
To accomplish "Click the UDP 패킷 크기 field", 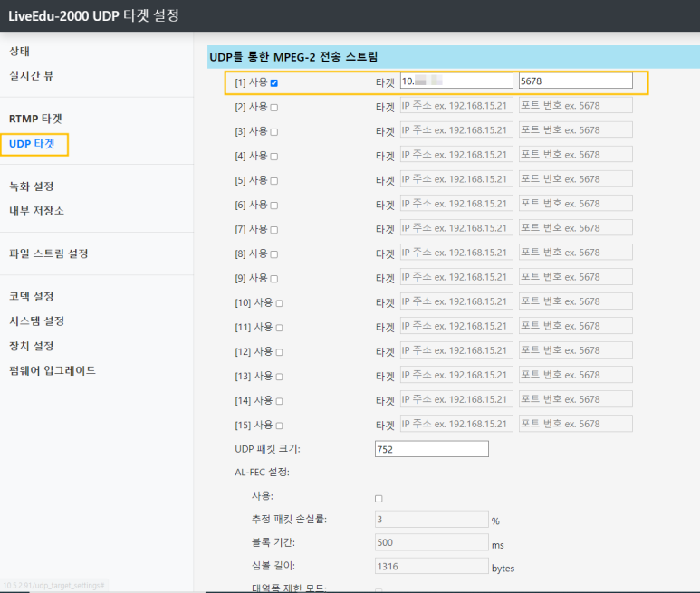I will click(432, 449).
